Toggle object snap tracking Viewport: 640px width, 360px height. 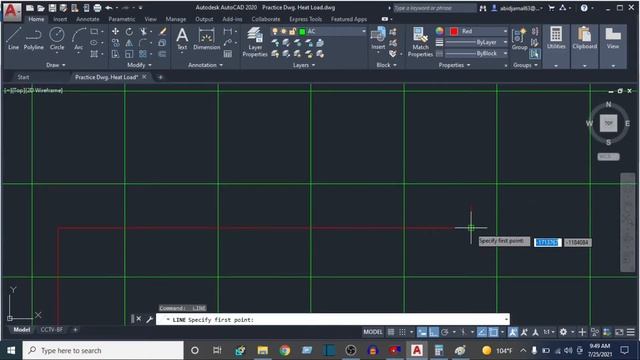[482, 332]
